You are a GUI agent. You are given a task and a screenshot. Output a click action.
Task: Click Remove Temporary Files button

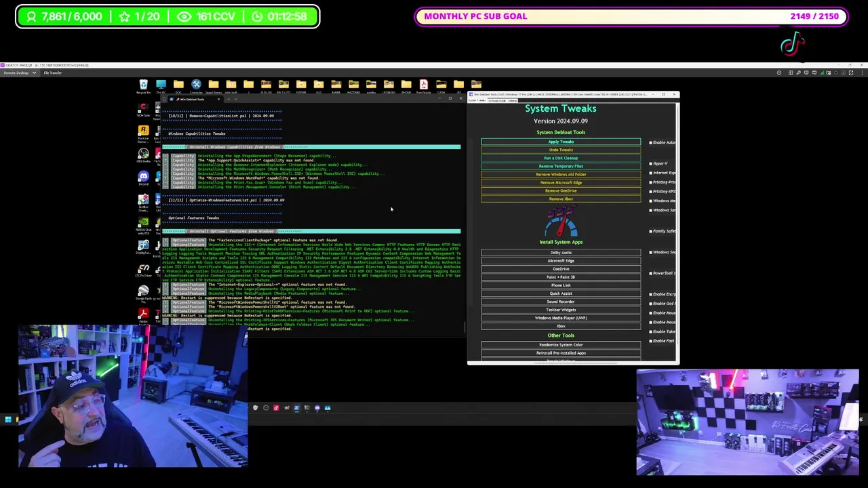561,166
